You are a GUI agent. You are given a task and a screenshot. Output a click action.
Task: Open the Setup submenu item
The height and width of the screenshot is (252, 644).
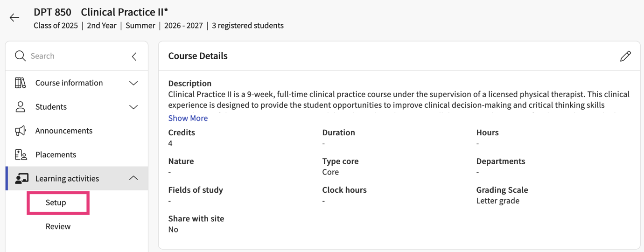(x=56, y=203)
